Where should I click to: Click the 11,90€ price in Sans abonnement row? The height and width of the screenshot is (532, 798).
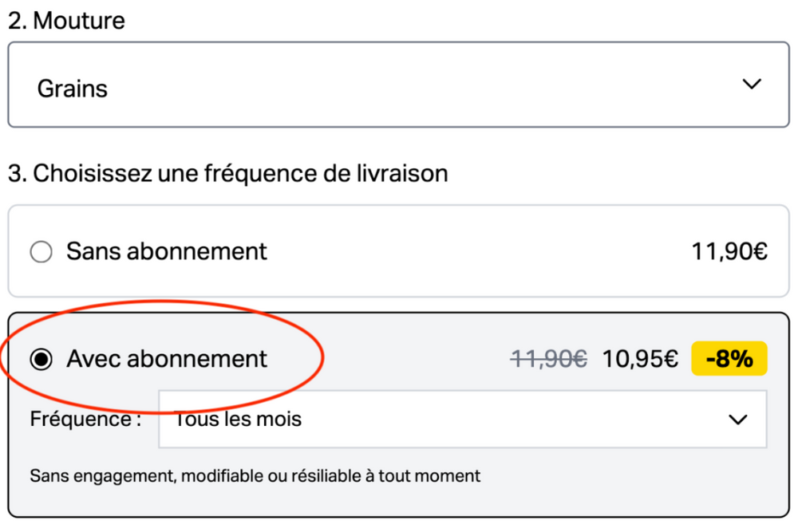[729, 251]
